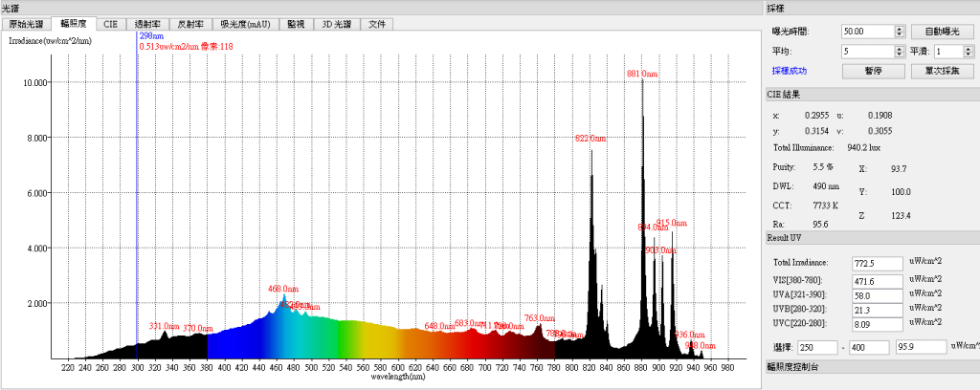Open the 原始光譜 tab
The height and width of the screenshot is (390, 980).
[x=26, y=23]
